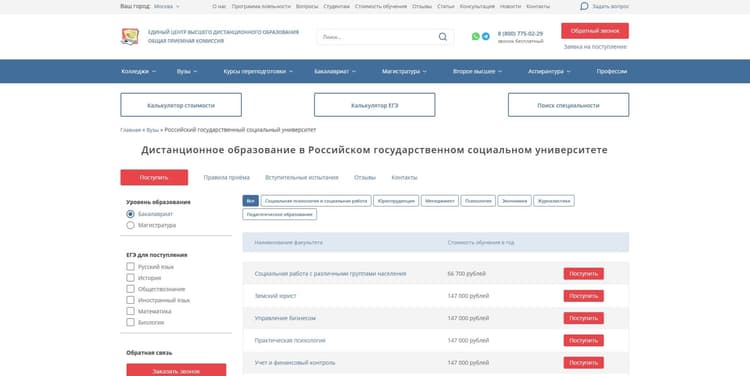
Task: Open Земский юрист program link
Action: [275, 296]
